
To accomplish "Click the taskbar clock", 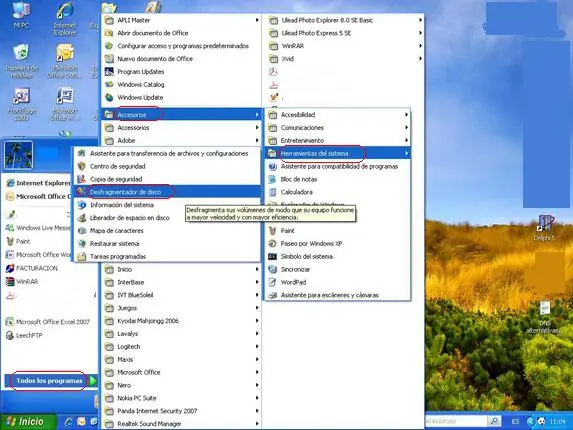I will 557,422.
